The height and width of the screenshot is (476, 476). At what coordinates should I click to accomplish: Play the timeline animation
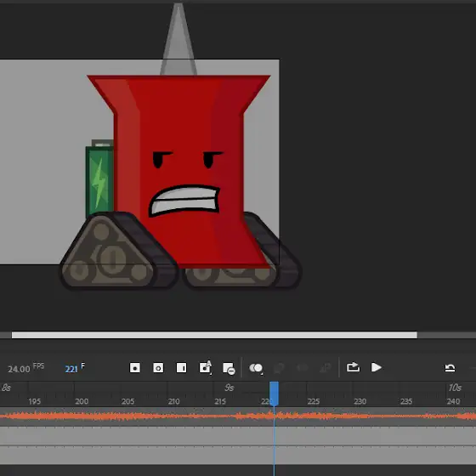[376, 367]
